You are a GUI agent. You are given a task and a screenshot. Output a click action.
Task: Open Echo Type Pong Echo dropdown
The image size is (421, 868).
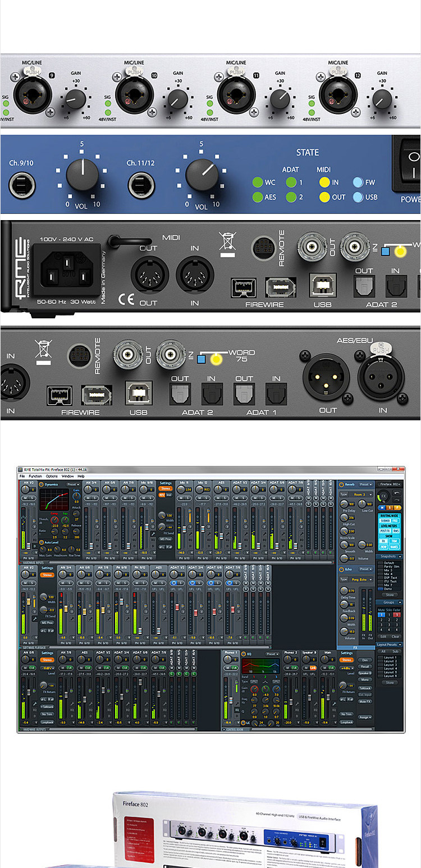pos(360,579)
